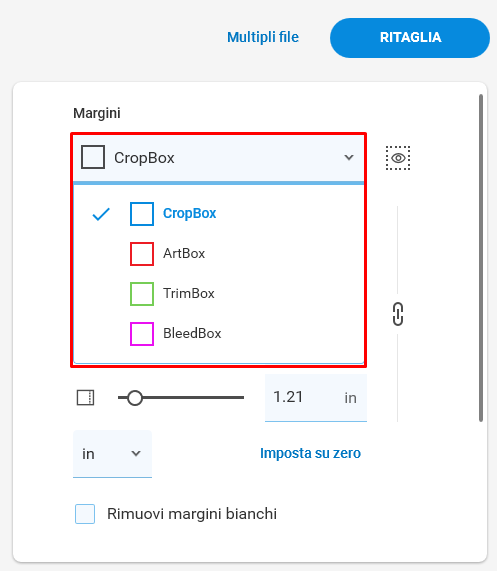Screen dimensions: 497x571
Task: Click the blue checkmark beside CropBox
Action: click(101, 214)
